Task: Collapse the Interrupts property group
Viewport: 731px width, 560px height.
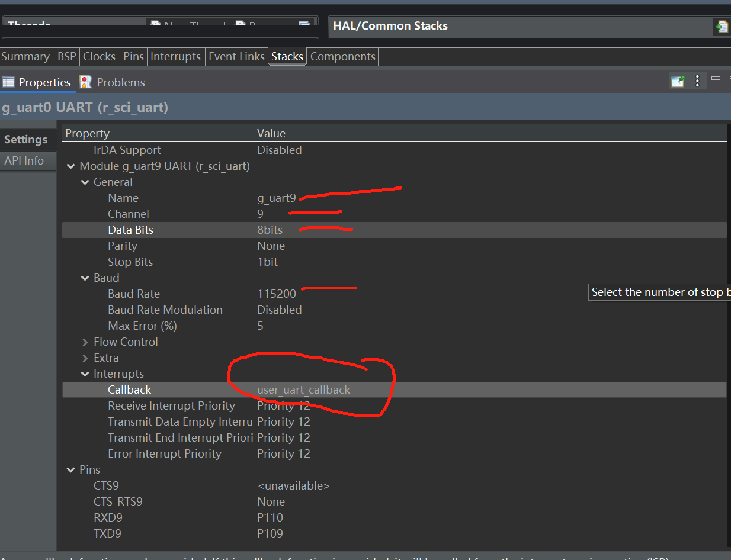Action: tap(85, 374)
